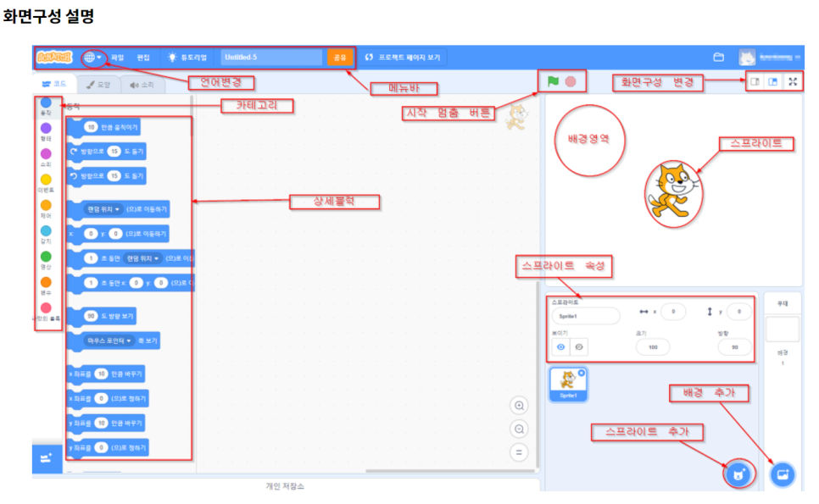Select the 변수 variables category

click(46, 285)
